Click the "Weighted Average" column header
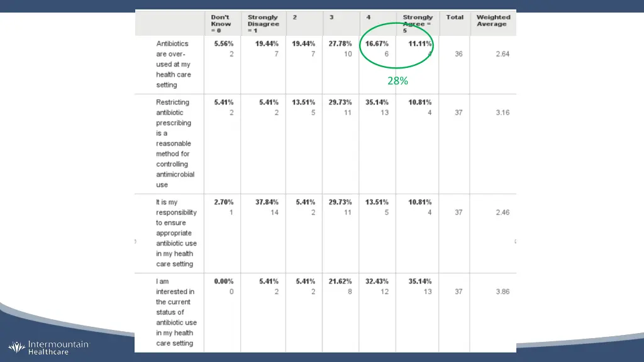 point(493,21)
